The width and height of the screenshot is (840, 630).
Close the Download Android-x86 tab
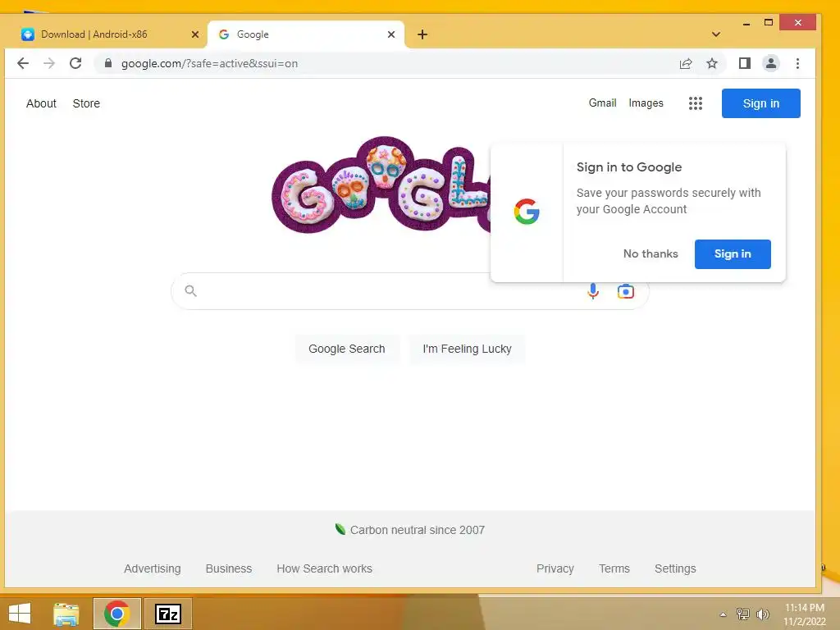pos(195,34)
